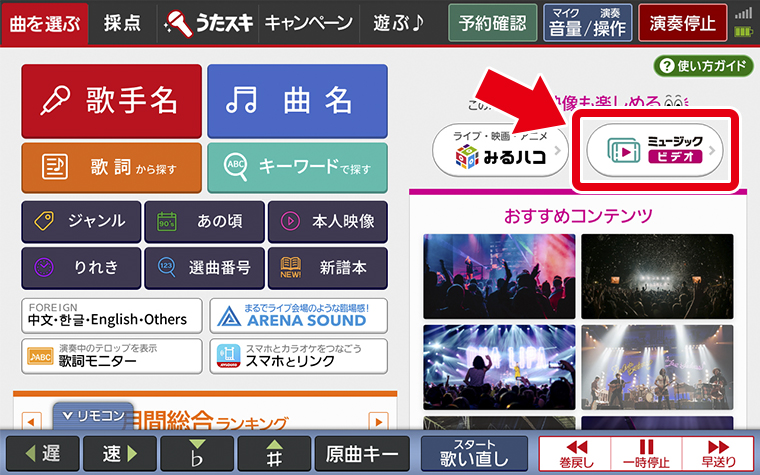Image resolution: width=760 pixels, height=475 pixels.
Task: Open keyword search with ABC magnifier icon
Action: (298, 168)
